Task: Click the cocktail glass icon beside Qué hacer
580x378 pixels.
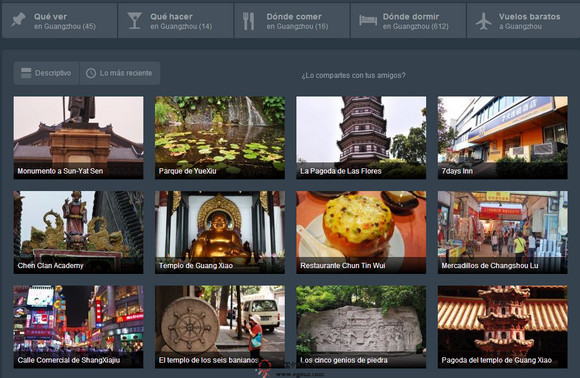Action: click(x=134, y=21)
